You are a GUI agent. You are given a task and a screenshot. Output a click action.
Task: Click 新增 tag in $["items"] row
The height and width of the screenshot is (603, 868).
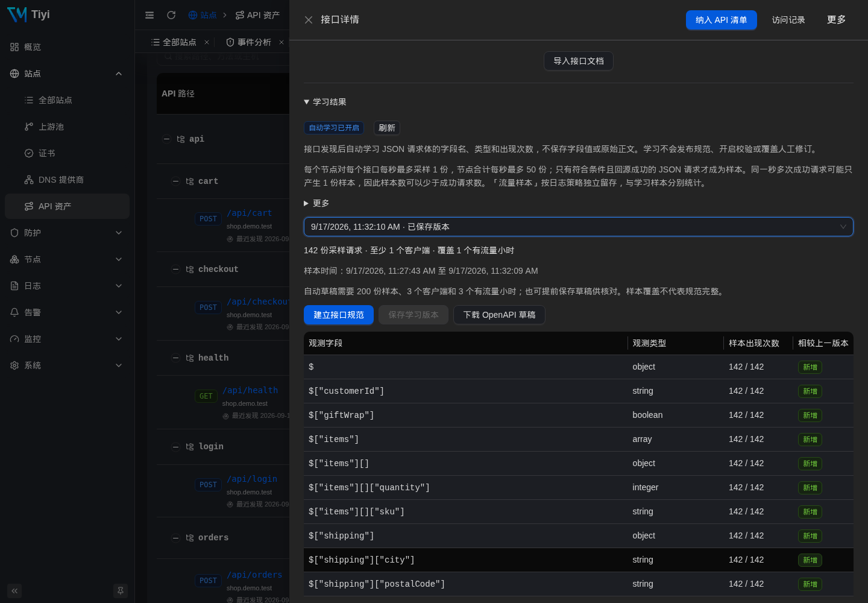[x=810, y=440]
